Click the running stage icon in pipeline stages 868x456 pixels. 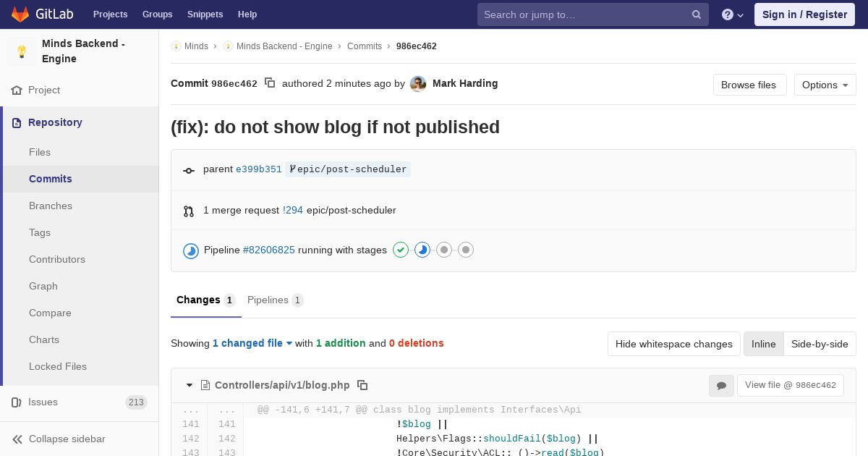422,250
